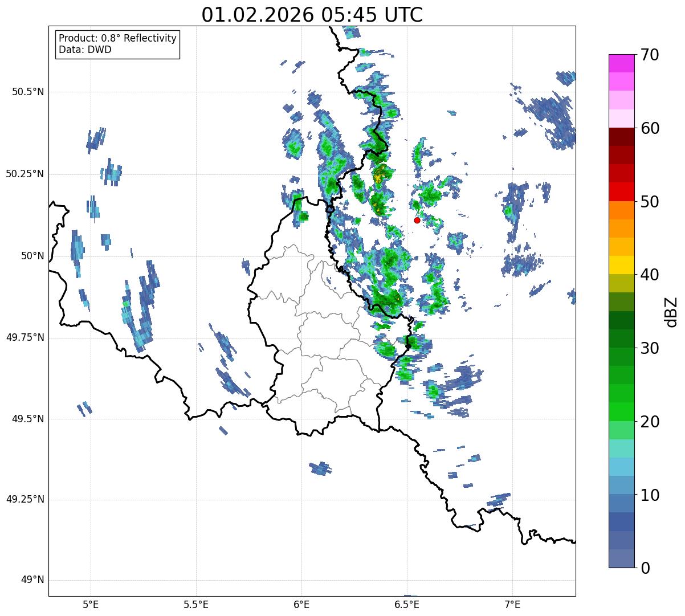Click the 6°E longitude label
This screenshot has height=616, width=685.
click(x=301, y=605)
